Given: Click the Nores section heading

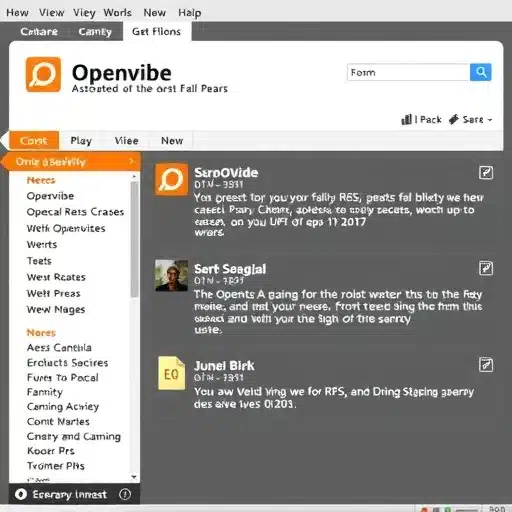Looking at the screenshot, I should pos(41,332).
